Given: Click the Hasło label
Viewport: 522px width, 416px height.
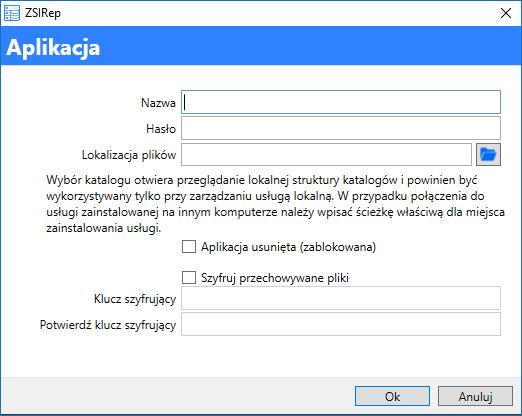Looking at the screenshot, I should (x=161, y=129).
